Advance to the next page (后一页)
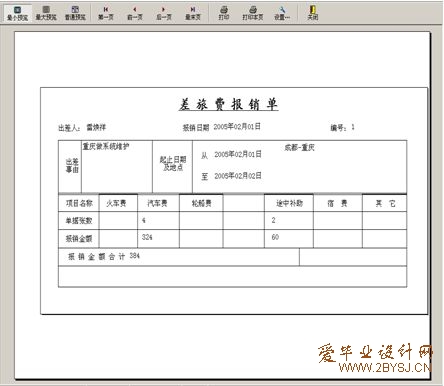The image size is (444, 386). [164, 13]
